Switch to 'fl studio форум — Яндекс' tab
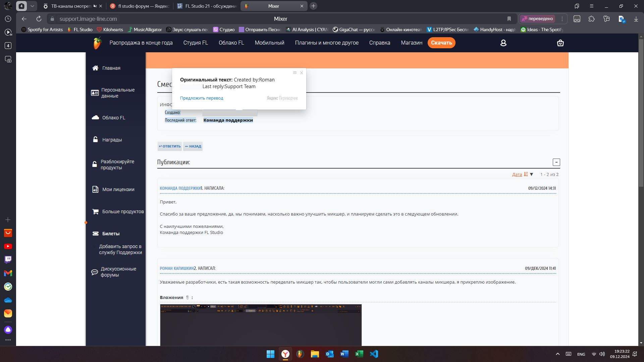Image resolution: width=644 pixels, height=362 pixels. [140, 6]
